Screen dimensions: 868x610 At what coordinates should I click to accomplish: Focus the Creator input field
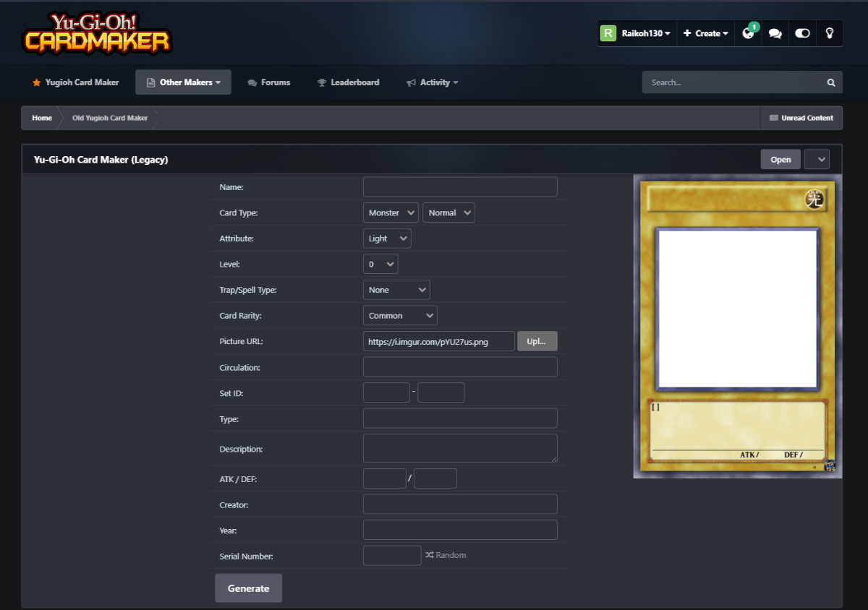coord(460,504)
